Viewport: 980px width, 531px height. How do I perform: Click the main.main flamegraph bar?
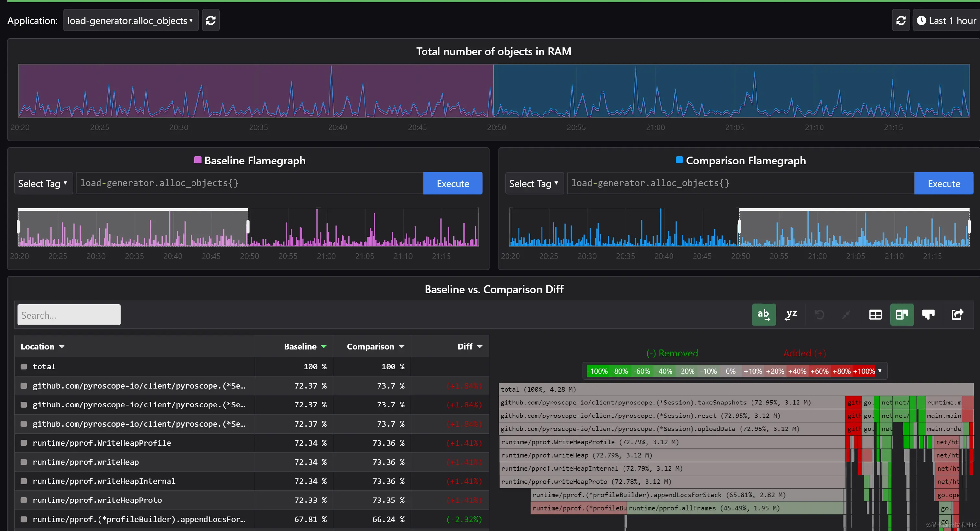click(944, 416)
